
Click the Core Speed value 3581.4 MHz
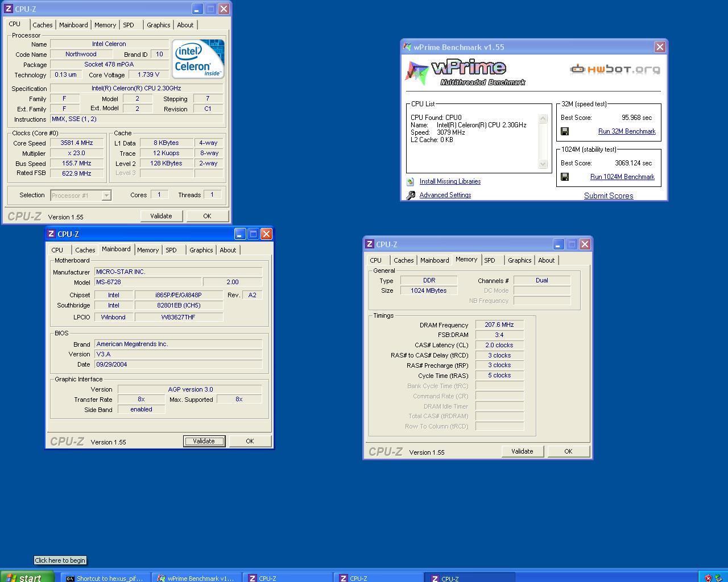[77, 143]
